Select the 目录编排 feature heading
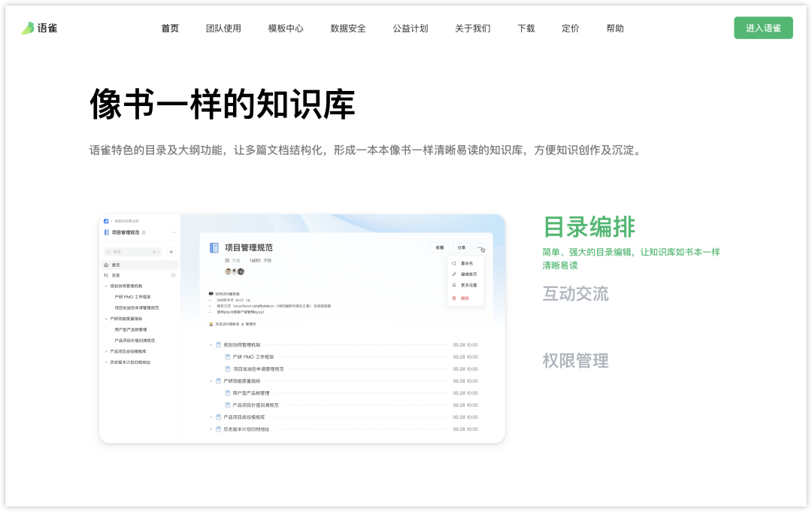The width and height of the screenshot is (812, 512). pyautogui.click(x=589, y=227)
